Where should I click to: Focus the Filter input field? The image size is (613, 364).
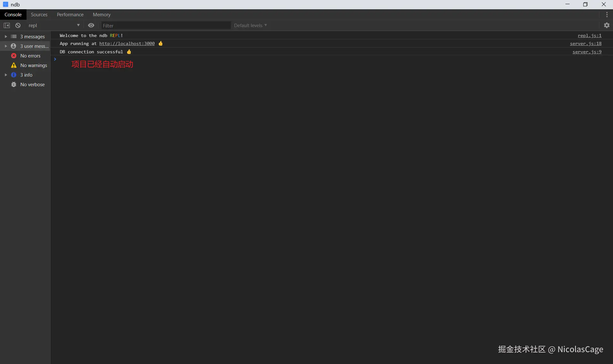pyautogui.click(x=165, y=26)
